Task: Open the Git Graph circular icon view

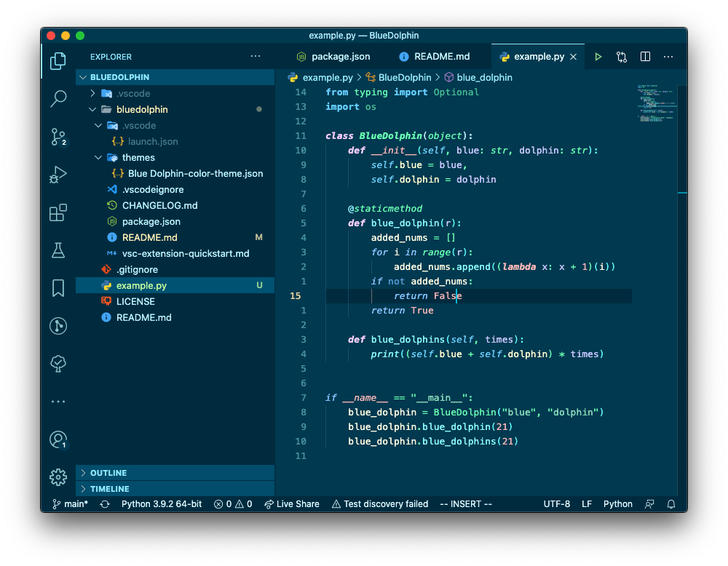Action: point(58,326)
